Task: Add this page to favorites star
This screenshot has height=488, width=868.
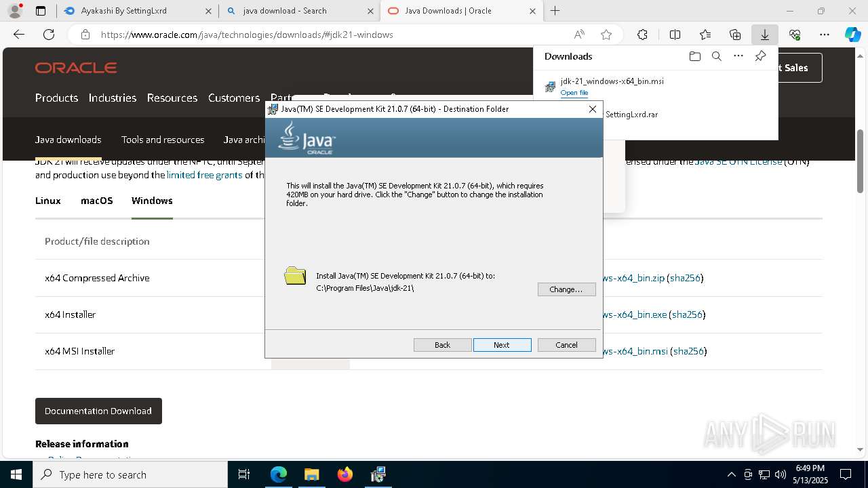Action: tap(606, 35)
